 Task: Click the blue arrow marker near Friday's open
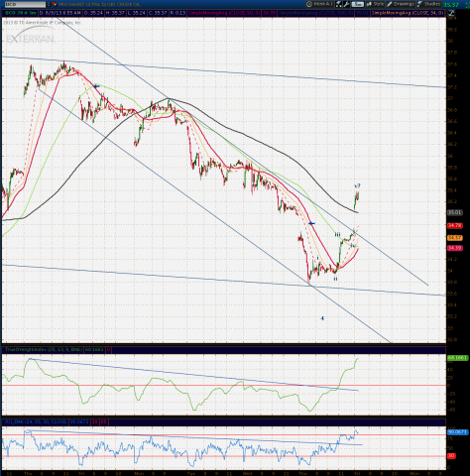[96, 86]
